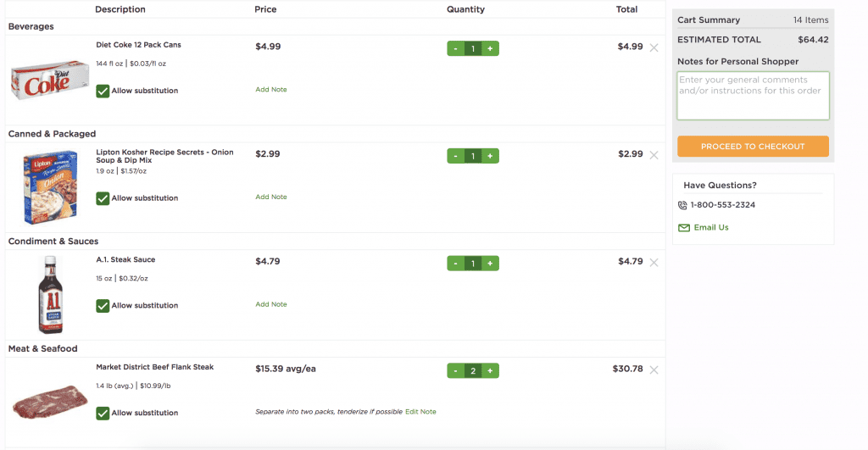
Task: Decrease Lipton Onion Soup Mix quantity
Action: [x=455, y=156]
